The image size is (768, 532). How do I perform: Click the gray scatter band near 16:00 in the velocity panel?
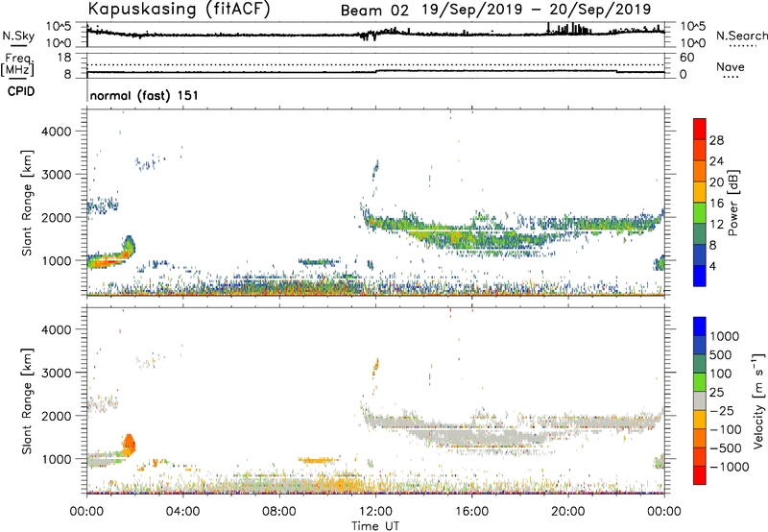click(472, 435)
